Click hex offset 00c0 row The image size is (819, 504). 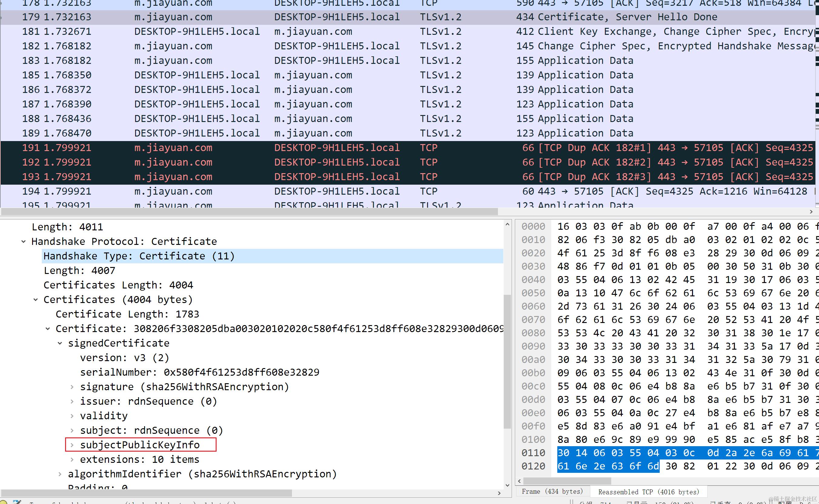pyautogui.click(x=534, y=386)
